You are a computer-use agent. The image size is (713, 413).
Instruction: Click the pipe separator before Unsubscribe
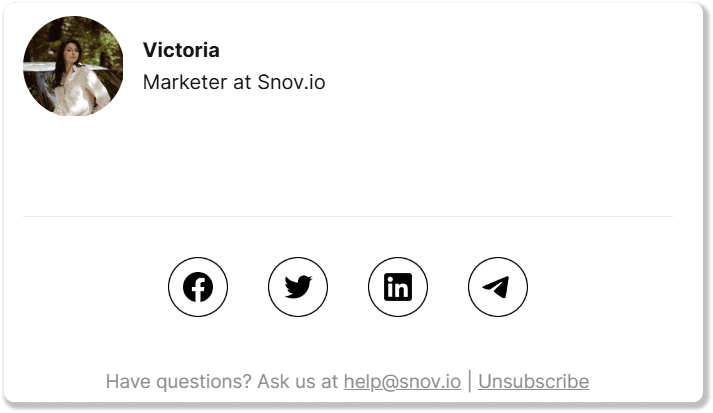click(x=470, y=381)
